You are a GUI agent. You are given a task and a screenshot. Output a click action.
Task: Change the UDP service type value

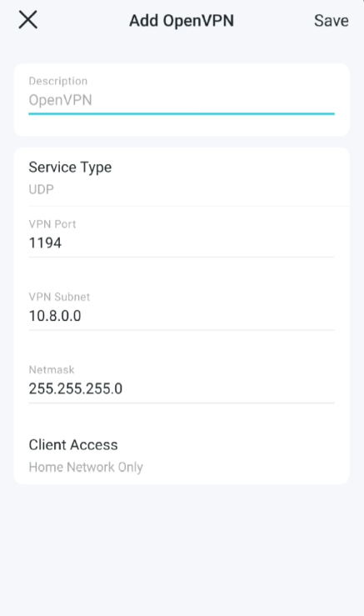click(x=41, y=189)
